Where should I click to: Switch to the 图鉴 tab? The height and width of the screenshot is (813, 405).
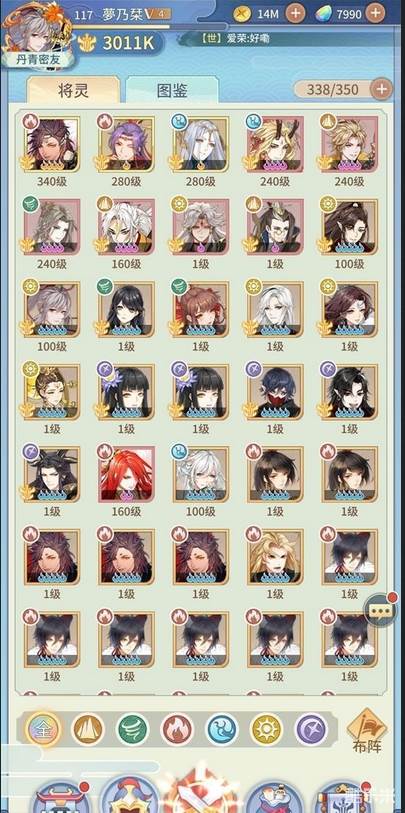(172, 90)
